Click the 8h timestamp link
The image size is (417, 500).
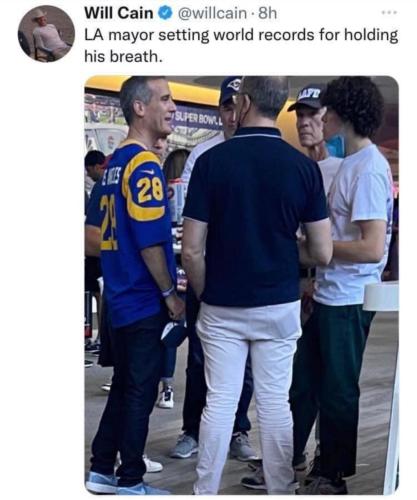point(267,13)
